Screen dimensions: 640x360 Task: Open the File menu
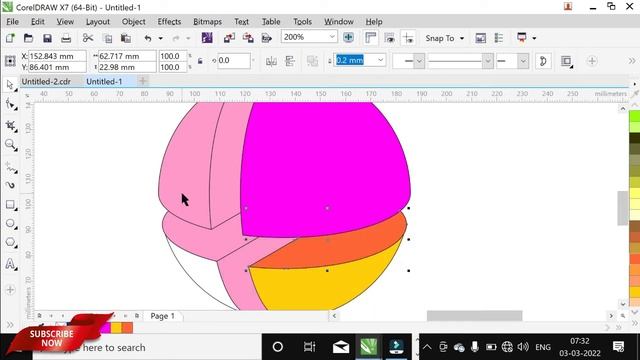point(12,22)
